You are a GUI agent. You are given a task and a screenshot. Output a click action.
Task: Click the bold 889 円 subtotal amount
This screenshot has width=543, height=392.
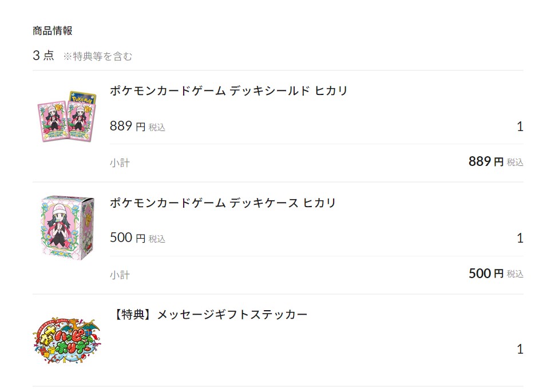486,161
